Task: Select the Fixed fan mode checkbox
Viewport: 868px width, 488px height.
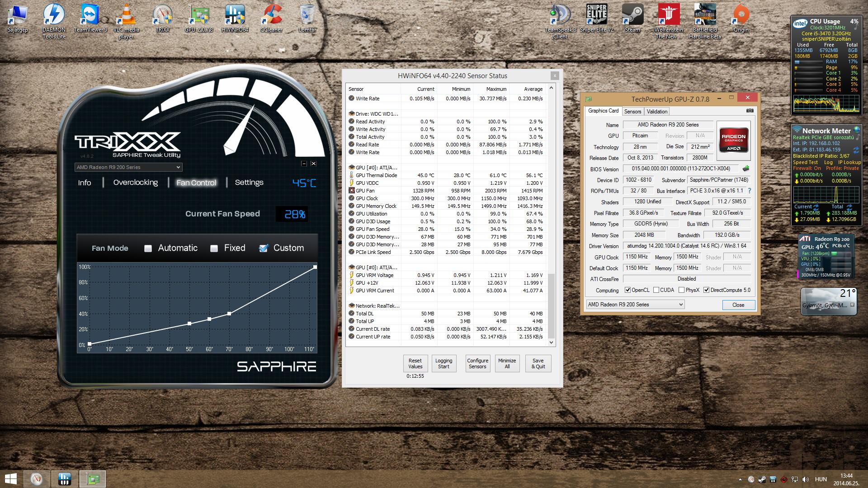Action: 214,249
